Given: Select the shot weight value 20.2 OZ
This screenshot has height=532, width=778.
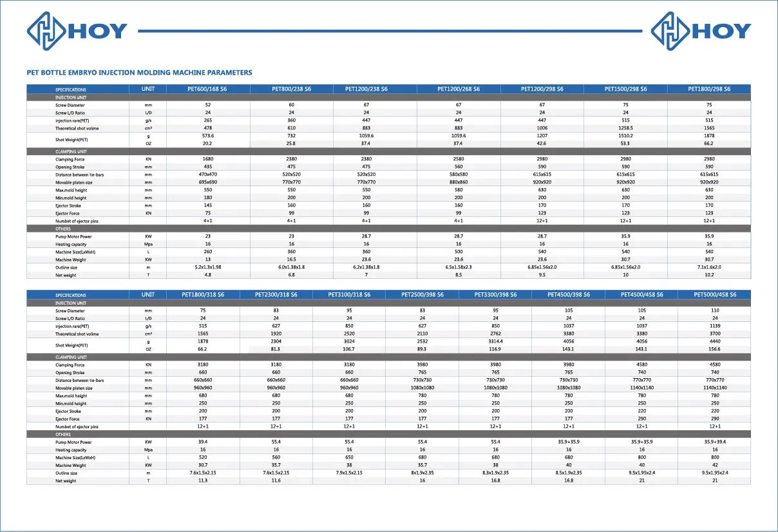Looking at the screenshot, I should [208, 144].
